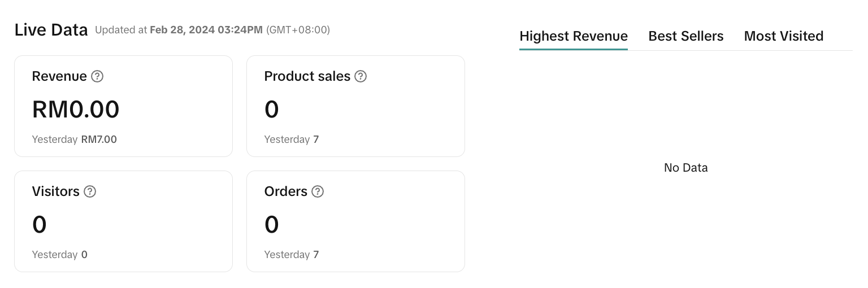Click the Yesterday 7 text under Product sales
The image size is (868, 288).
(x=291, y=139)
